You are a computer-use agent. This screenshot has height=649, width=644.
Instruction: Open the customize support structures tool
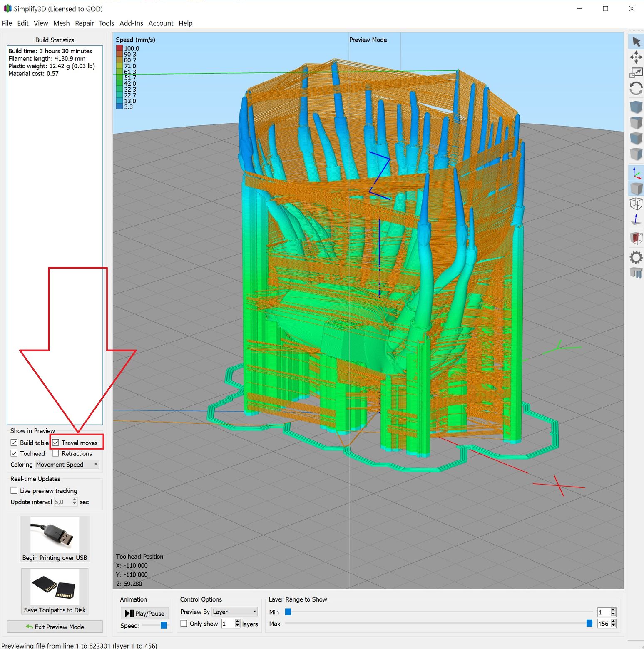click(636, 273)
